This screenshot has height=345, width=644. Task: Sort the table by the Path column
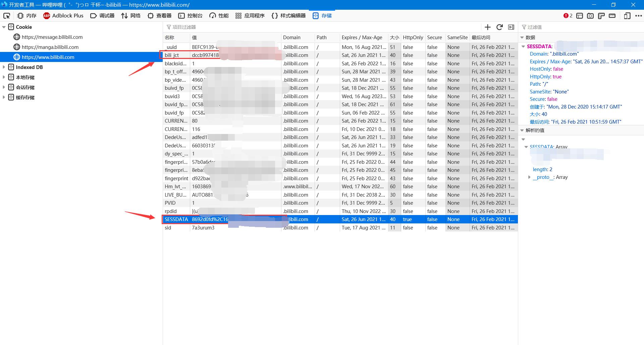[x=327, y=38]
